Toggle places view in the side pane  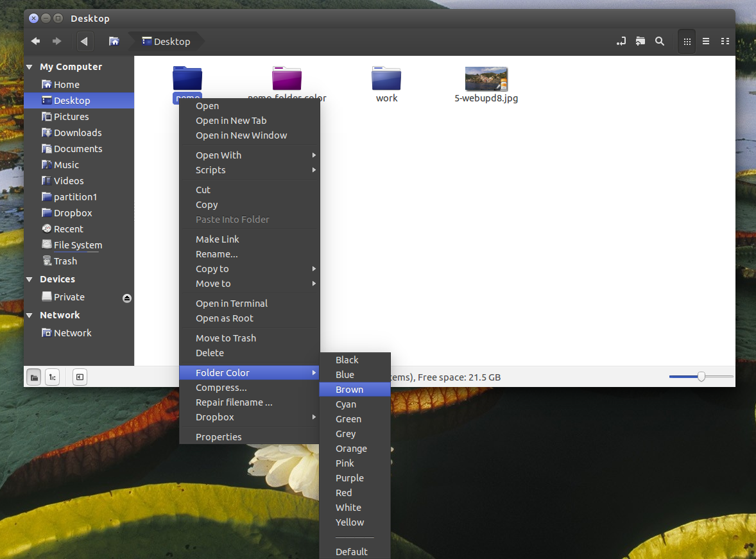tap(33, 377)
